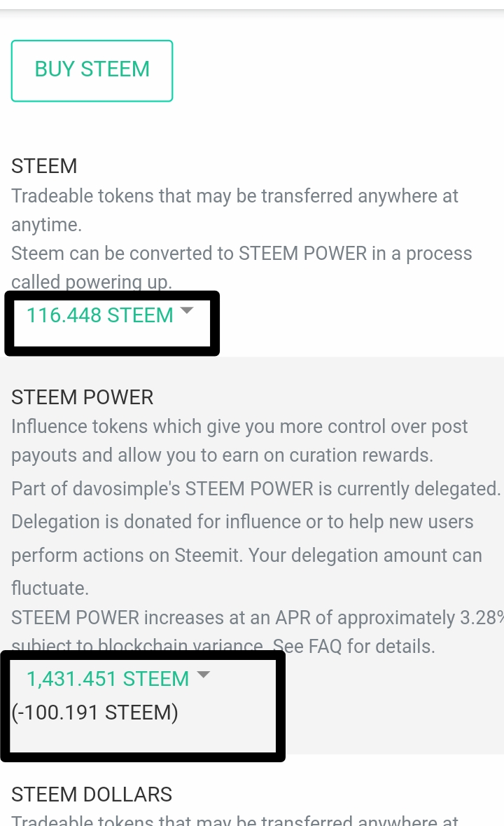Click the 'Tradeable tokens' description under STEEM
This screenshot has height=826, width=504.
pyautogui.click(x=234, y=210)
